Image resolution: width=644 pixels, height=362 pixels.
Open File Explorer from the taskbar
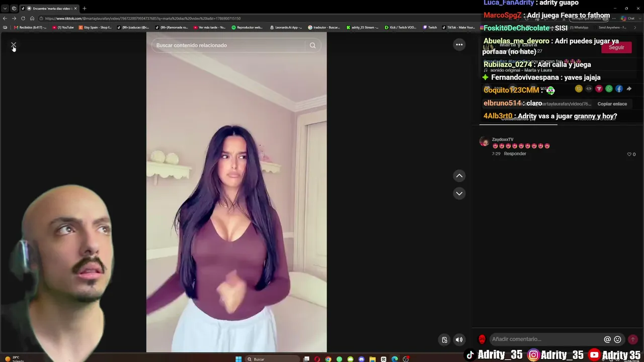tap(372, 359)
